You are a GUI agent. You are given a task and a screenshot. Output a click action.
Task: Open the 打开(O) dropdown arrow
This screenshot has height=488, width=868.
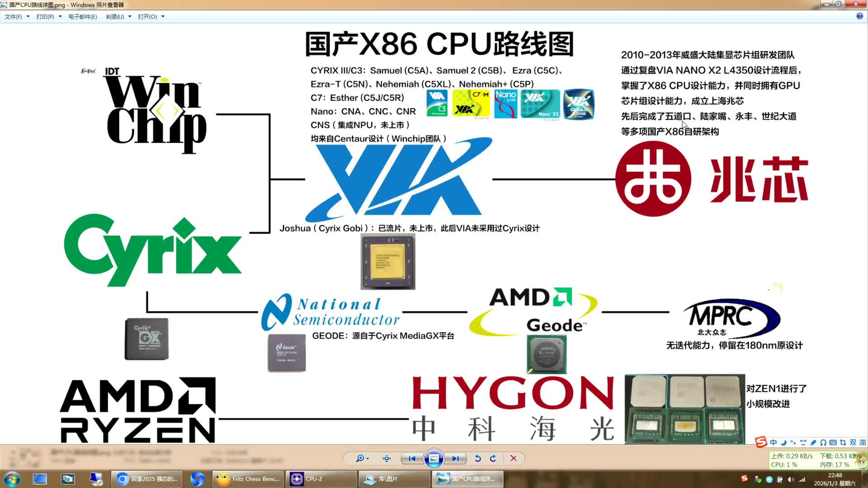coord(162,16)
